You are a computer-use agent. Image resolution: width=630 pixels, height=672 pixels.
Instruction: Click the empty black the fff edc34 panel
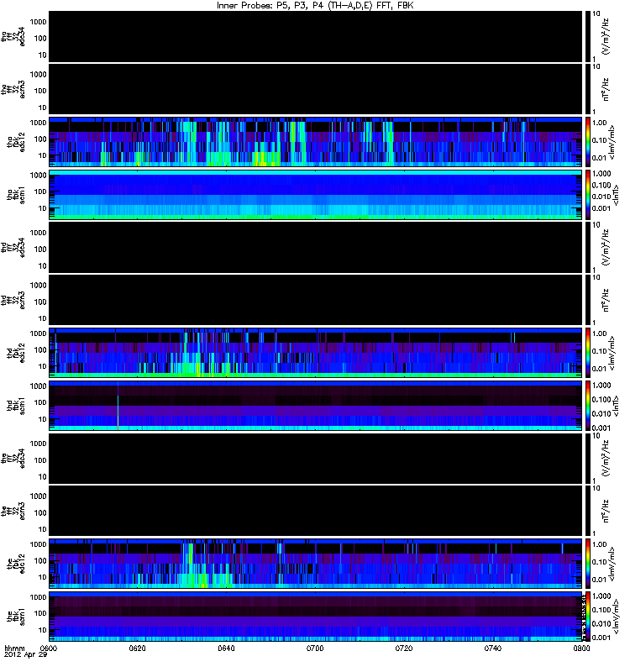pos(315,458)
